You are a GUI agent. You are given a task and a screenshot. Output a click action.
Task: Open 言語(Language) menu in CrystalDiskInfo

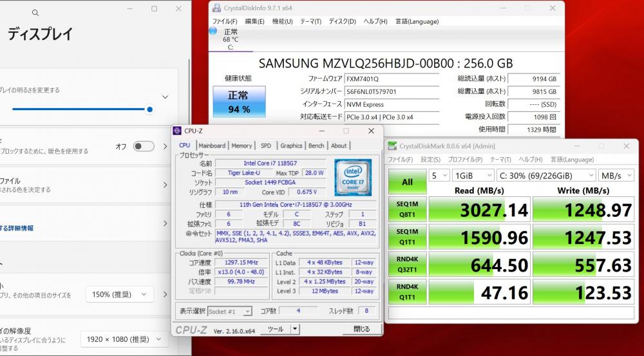click(417, 21)
